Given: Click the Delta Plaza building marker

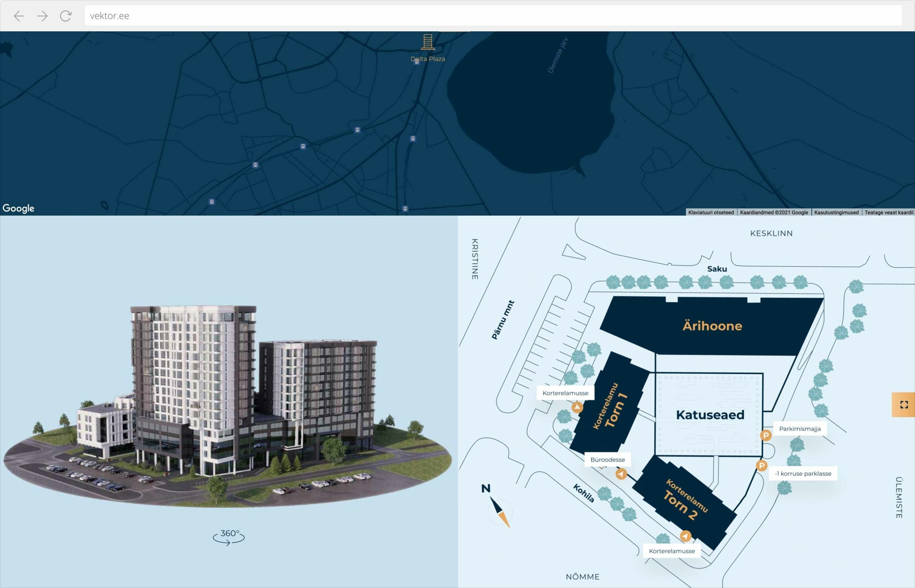Looking at the screenshot, I should [427, 43].
